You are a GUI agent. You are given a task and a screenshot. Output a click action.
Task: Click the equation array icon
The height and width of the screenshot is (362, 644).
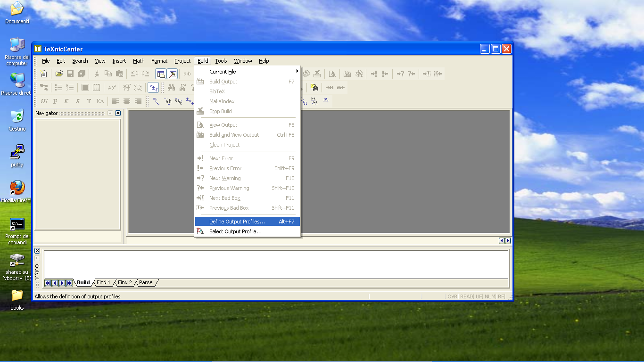(x=138, y=87)
